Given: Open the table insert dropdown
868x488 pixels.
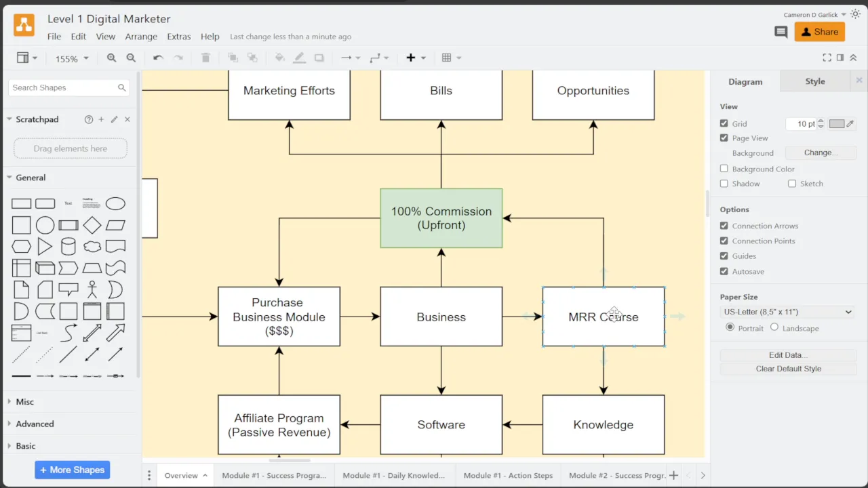Looking at the screenshot, I should (451, 58).
